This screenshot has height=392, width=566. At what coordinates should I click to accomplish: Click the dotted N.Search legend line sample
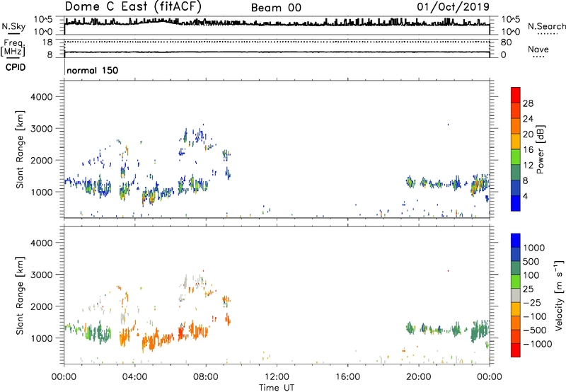click(547, 34)
